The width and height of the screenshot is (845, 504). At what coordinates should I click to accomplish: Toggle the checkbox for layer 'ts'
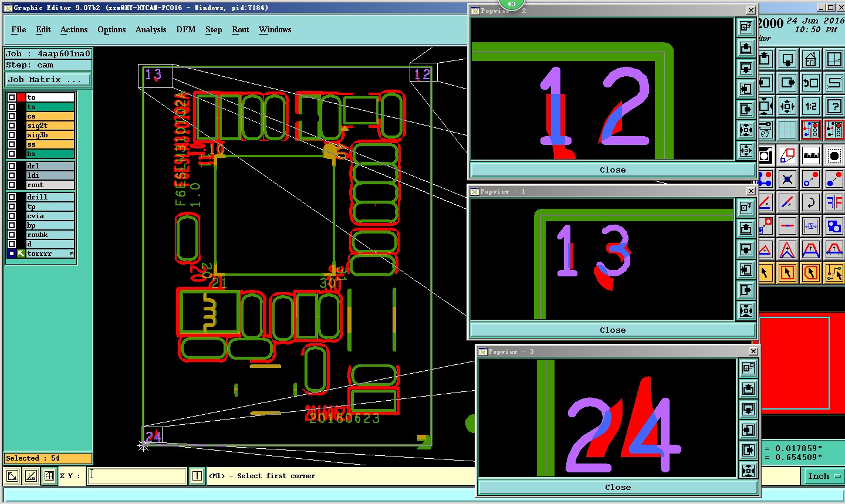pos(12,107)
